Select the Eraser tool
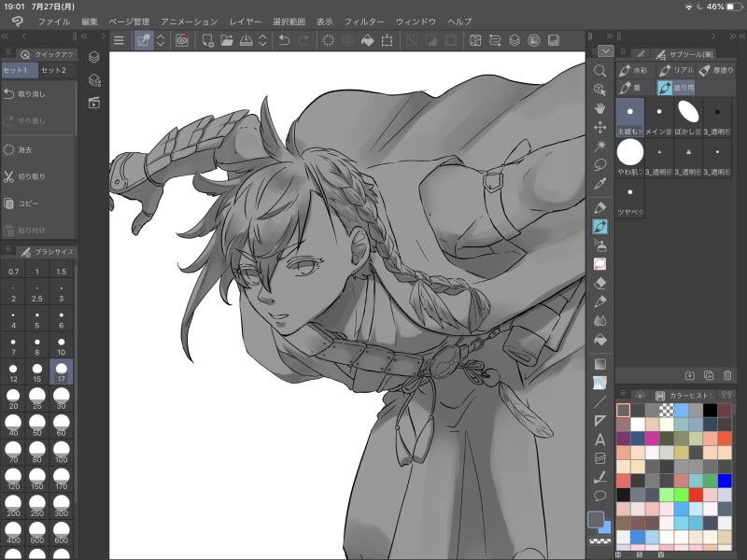 [599, 283]
